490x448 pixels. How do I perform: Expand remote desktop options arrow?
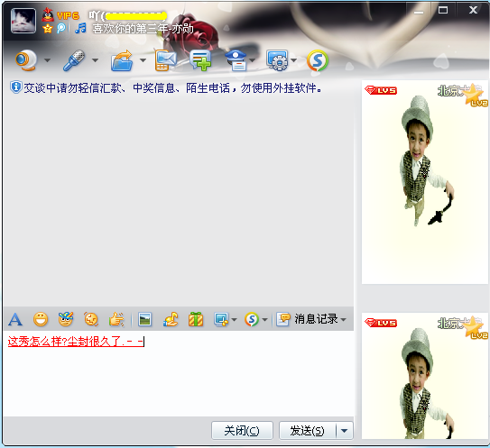[x=294, y=59]
